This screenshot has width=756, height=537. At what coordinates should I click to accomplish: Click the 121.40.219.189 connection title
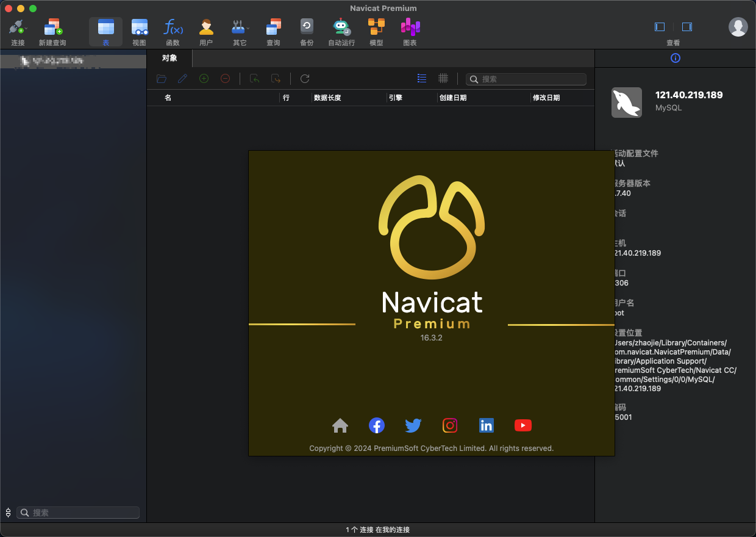click(x=689, y=95)
